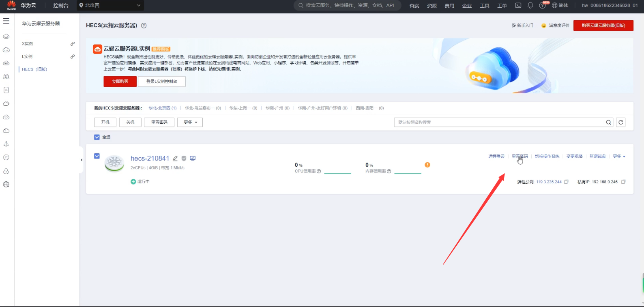
Task: Open the globe icon at bottom of left rail
Action: click(6, 185)
